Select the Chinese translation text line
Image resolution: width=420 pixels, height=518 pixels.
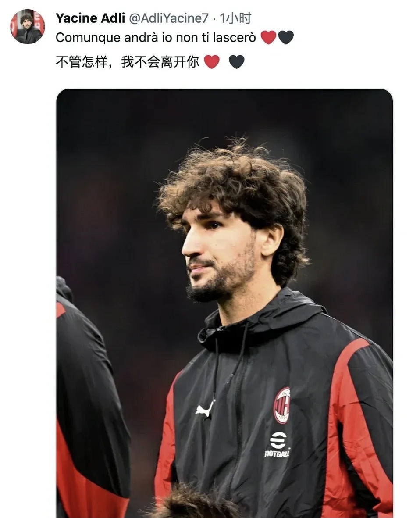(x=128, y=62)
